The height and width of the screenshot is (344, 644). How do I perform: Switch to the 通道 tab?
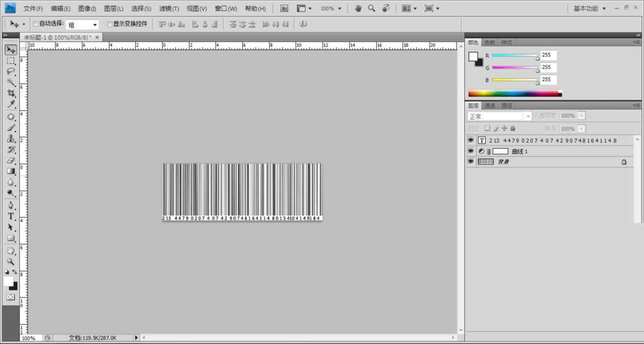coord(489,106)
